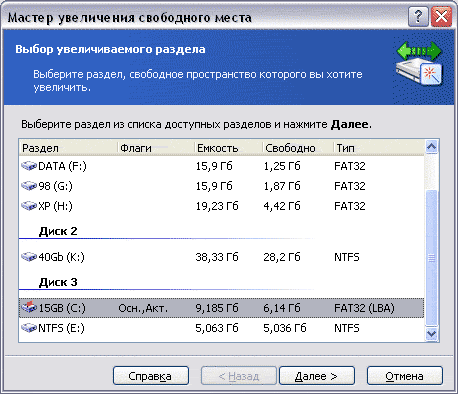Click the 38,33 Гб capacity value
Viewport: 458px width, 394px height.
click(217, 257)
